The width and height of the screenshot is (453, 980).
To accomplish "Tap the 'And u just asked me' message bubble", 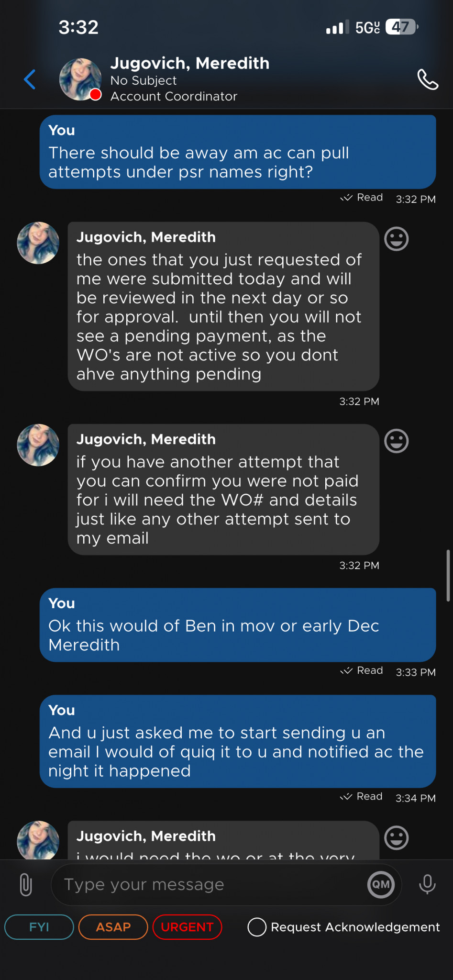I will tap(237, 741).
